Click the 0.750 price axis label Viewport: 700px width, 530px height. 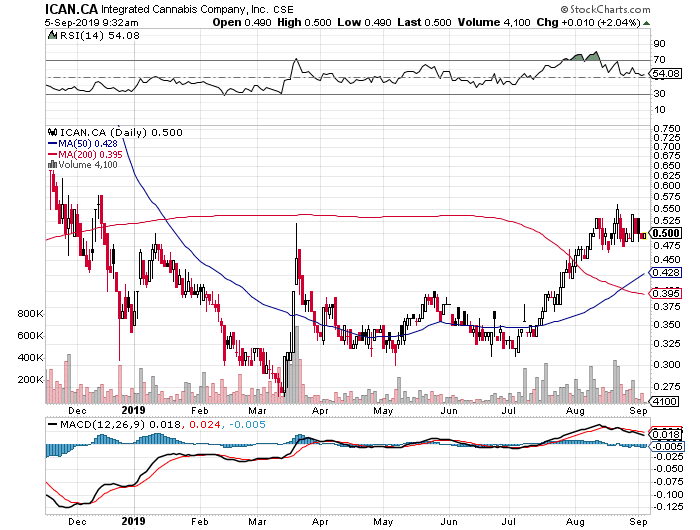(667, 129)
